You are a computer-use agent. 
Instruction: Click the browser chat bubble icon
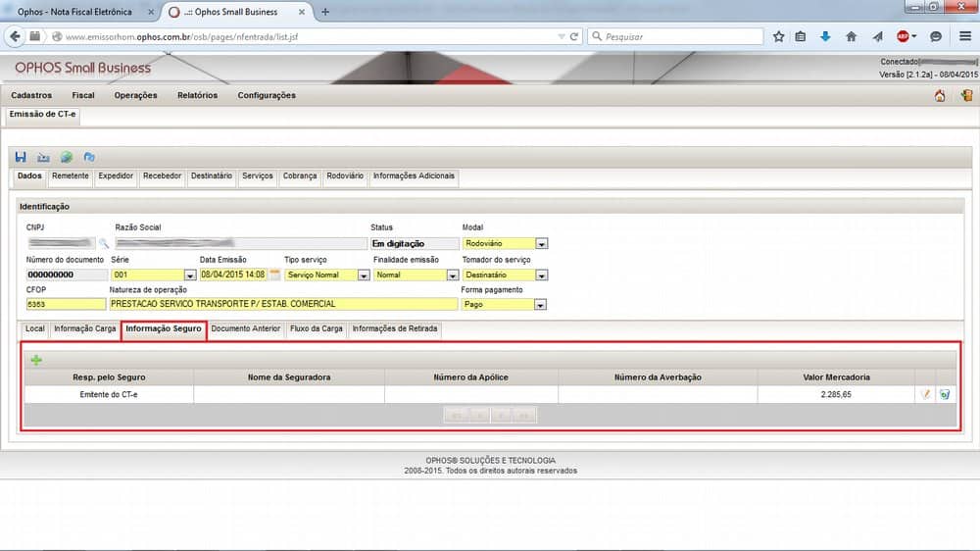pyautogui.click(x=936, y=36)
